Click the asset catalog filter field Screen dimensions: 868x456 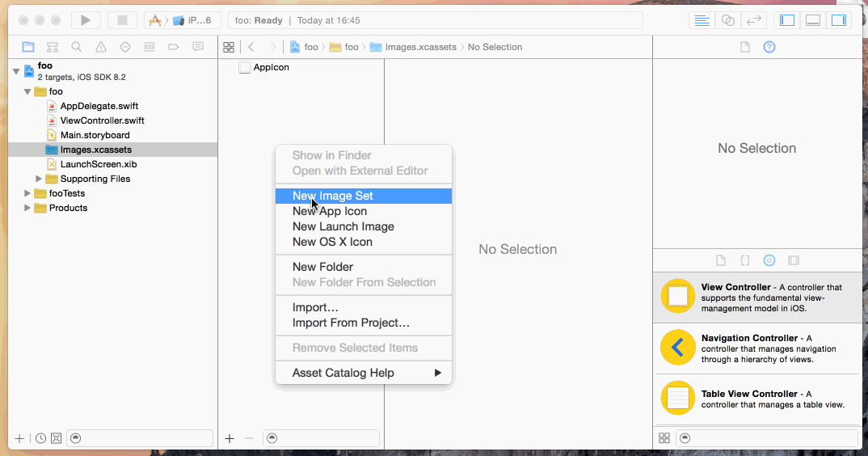(x=321, y=438)
